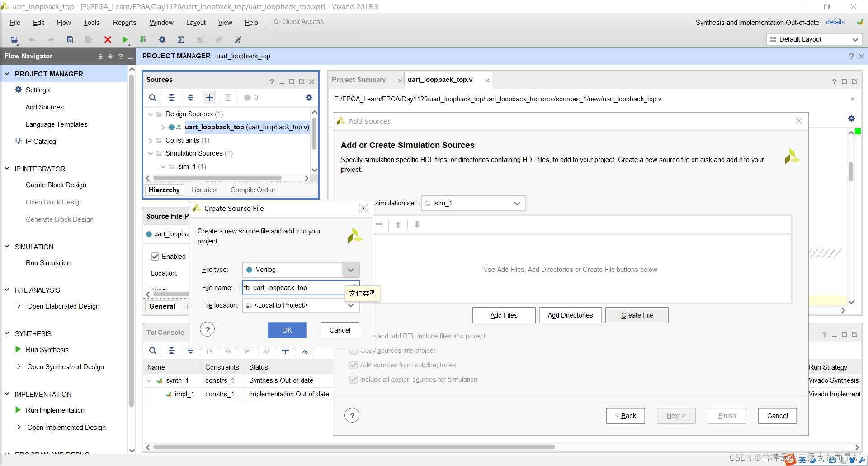Toggle the Enabled checkbox
This screenshot has width=868, height=466.
(155, 257)
